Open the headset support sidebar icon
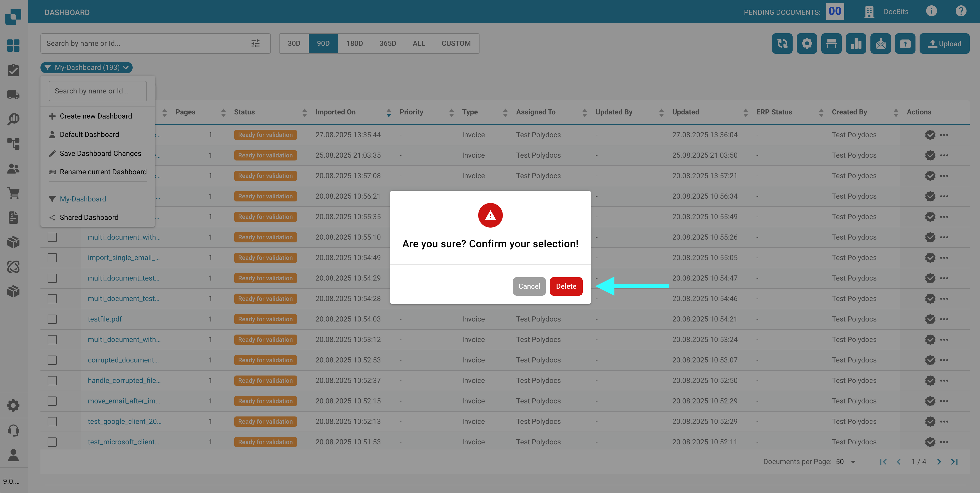The image size is (980, 493). (13, 430)
